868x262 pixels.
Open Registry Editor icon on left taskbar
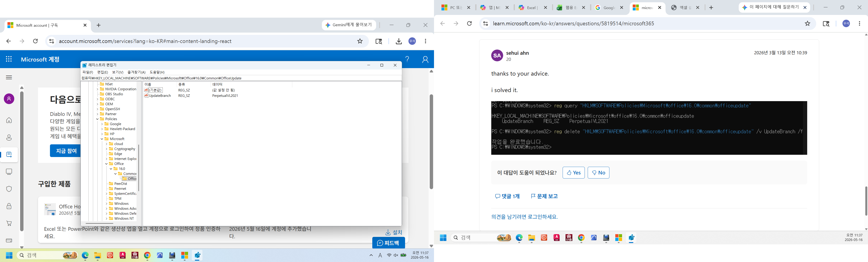pyautogui.click(x=198, y=256)
